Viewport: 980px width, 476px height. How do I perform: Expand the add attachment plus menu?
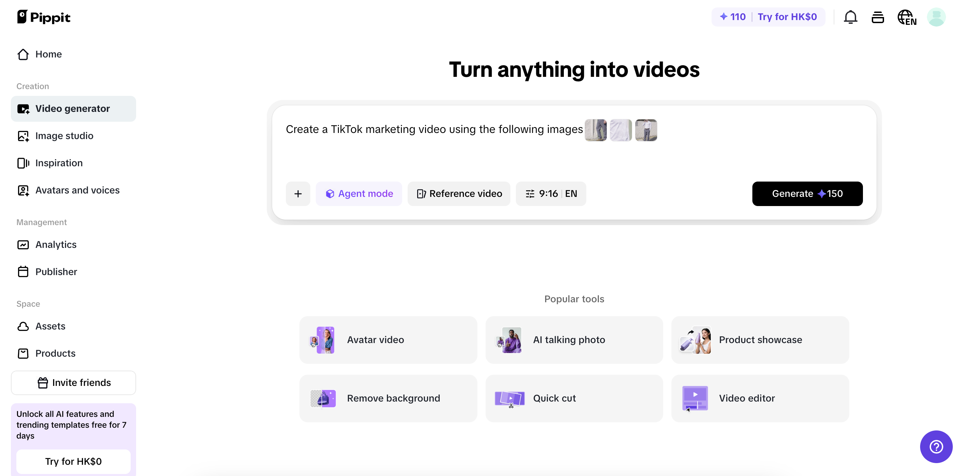click(x=298, y=193)
